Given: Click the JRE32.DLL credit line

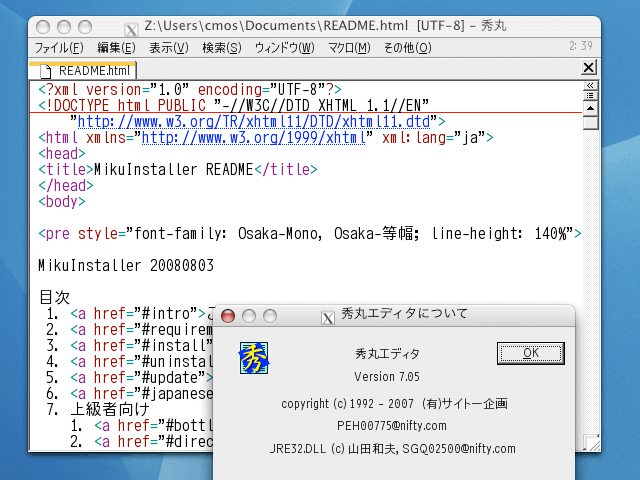Looking at the screenshot, I should [392, 449].
